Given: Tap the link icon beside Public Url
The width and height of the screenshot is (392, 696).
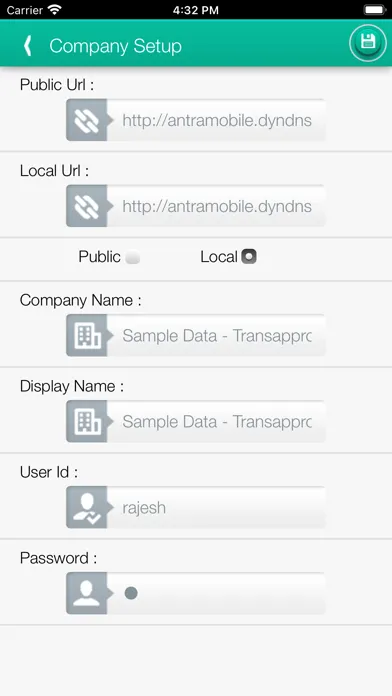Looking at the screenshot, I should point(87,120).
